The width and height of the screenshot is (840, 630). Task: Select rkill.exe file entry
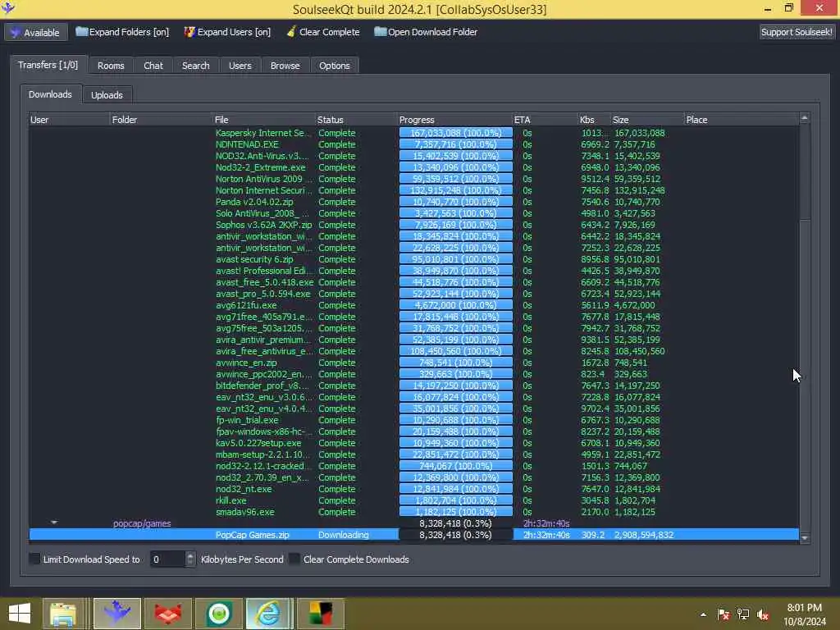231,500
